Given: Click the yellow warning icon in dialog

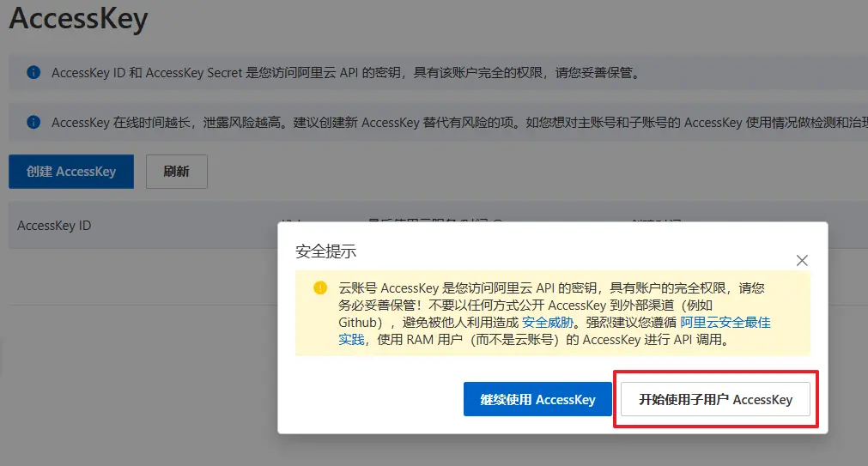Looking at the screenshot, I should coord(320,287).
